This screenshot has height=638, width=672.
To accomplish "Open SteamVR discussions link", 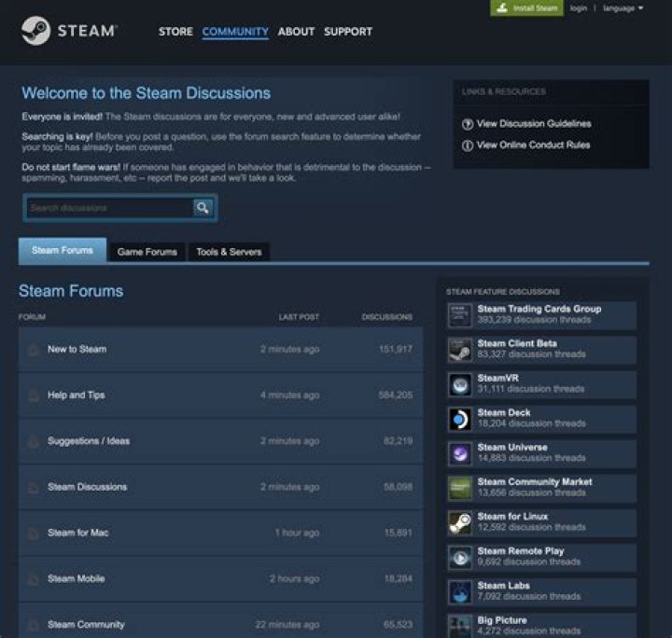I will (x=498, y=378).
